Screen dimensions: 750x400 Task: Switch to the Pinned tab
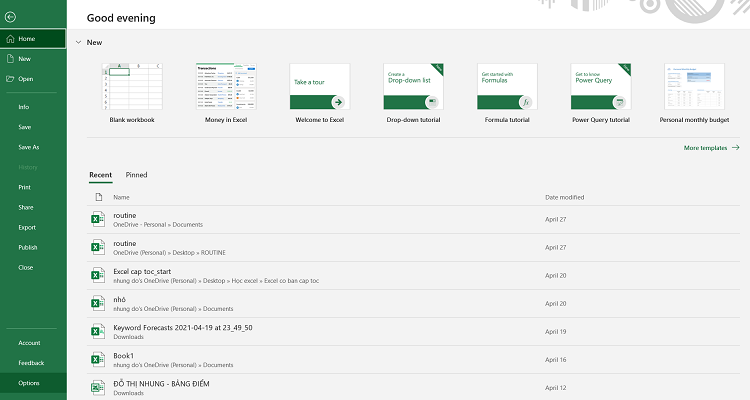pyautogui.click(x=136, y=175)
